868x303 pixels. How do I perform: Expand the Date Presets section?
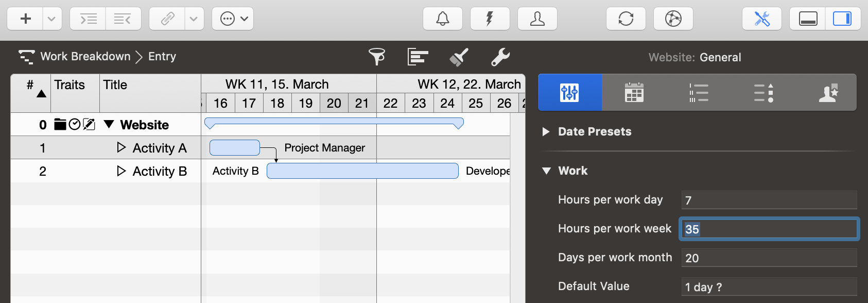[x=546, y=132]
